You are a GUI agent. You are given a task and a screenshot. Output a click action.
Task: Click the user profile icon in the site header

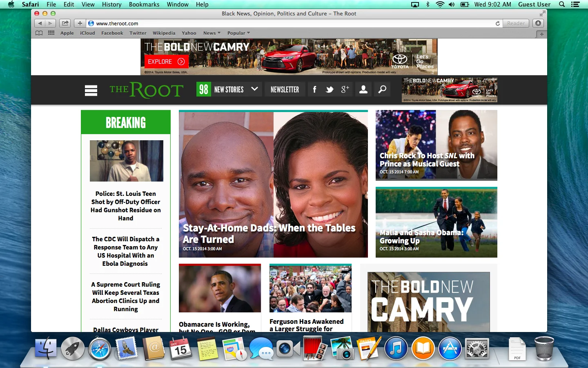363,90
